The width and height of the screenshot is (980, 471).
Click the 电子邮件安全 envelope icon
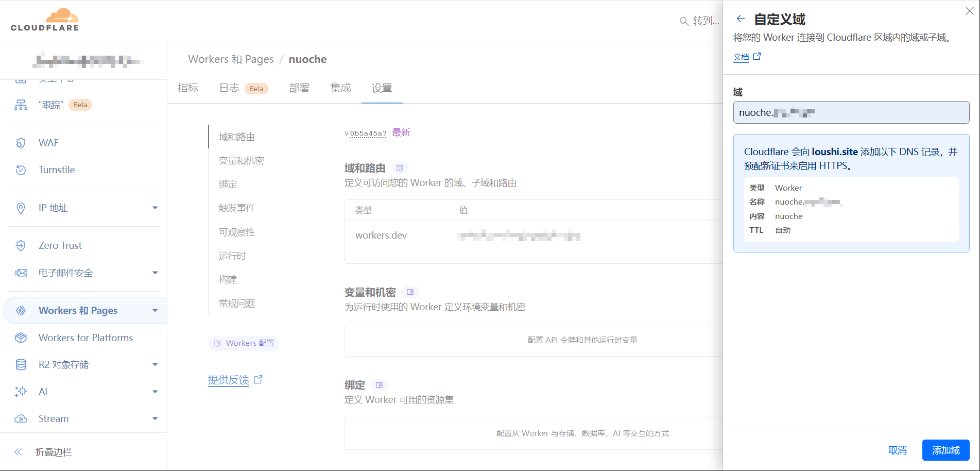(21, 273)
